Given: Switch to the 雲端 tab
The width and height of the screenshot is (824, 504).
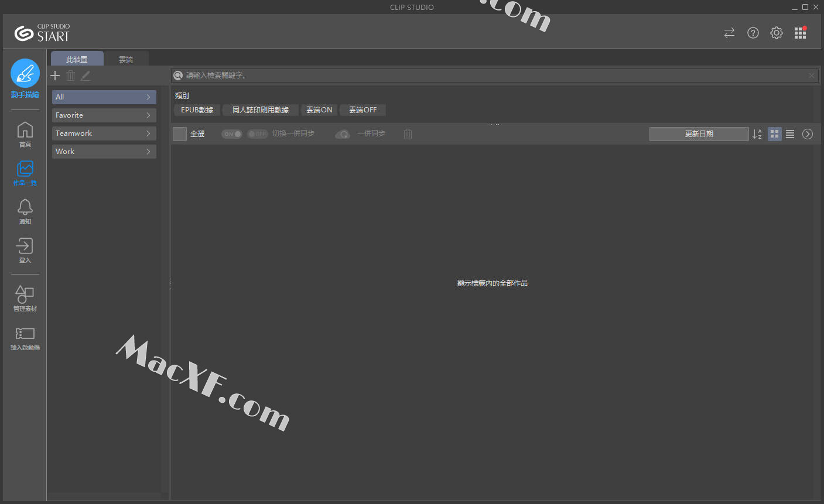Looking at the screenshot, I should (x=126, y=59).
